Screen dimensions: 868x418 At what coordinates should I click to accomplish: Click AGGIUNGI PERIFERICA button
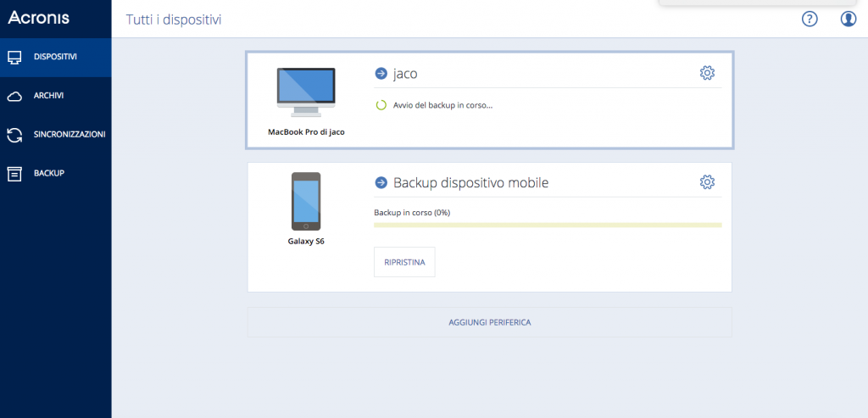489,322
